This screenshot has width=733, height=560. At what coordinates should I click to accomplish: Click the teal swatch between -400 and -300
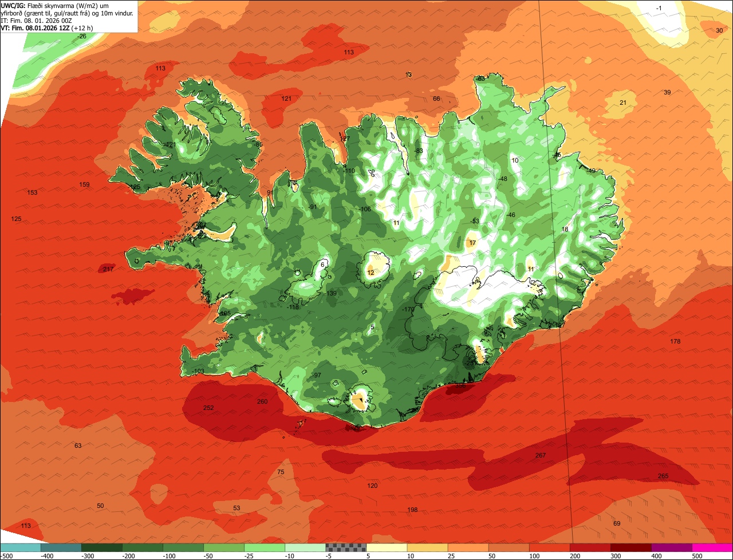pos(61,548)
